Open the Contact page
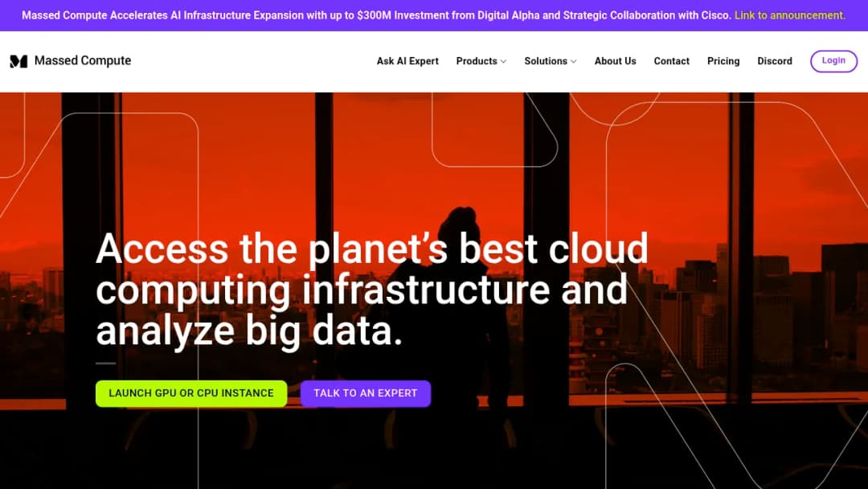 click(671, 61)
